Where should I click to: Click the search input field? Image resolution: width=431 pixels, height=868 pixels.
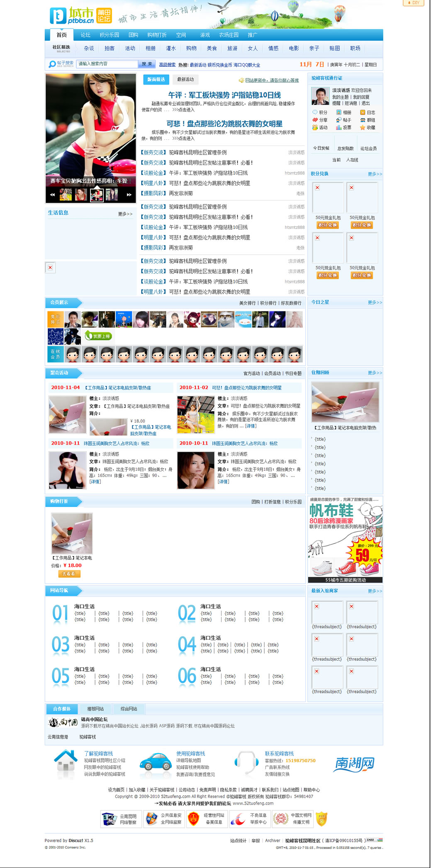pos(107,64)
